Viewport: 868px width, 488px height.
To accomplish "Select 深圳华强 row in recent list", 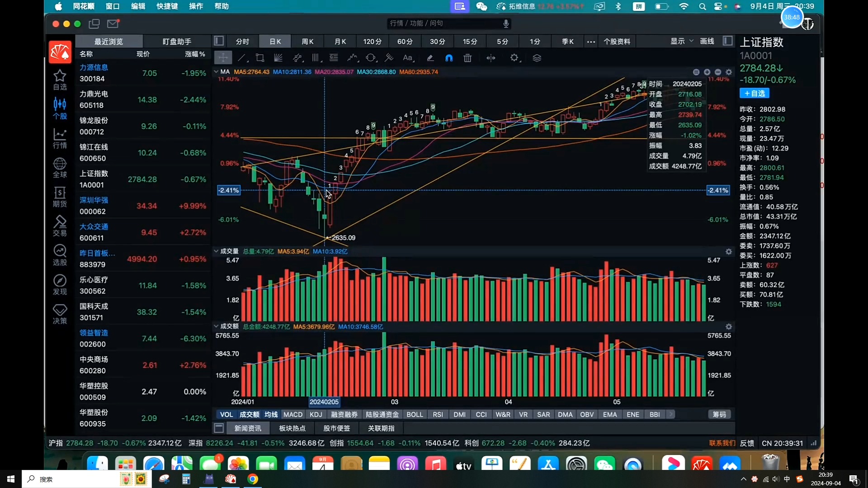I will click(143, 206).
